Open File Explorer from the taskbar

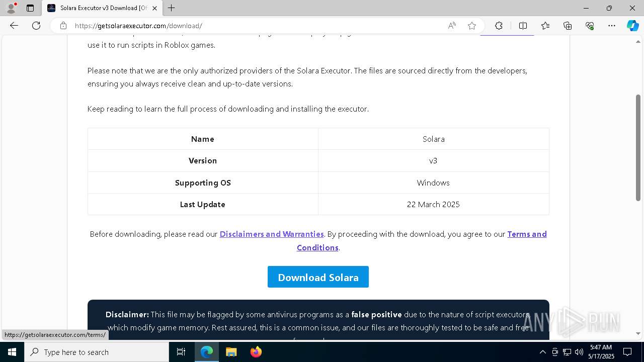[x=231, y=352]
